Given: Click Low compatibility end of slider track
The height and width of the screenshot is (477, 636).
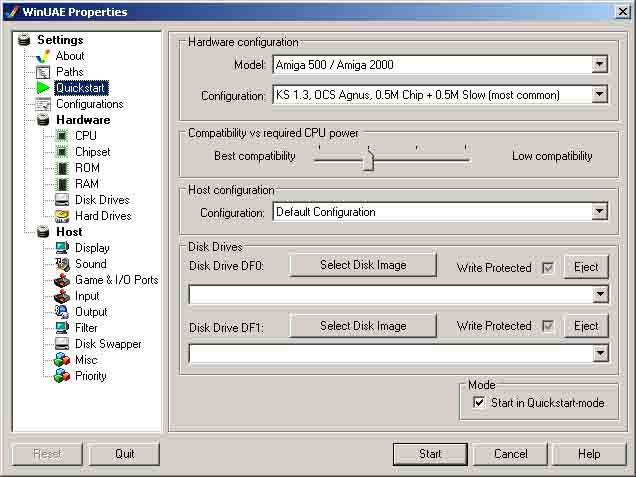Looking at the screenshot, I should click(466, 160).
